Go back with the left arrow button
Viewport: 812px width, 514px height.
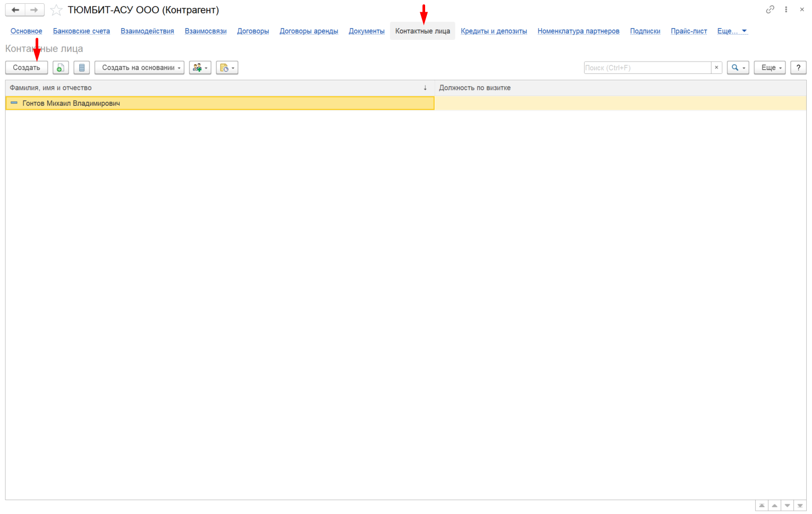coord(15,10)
